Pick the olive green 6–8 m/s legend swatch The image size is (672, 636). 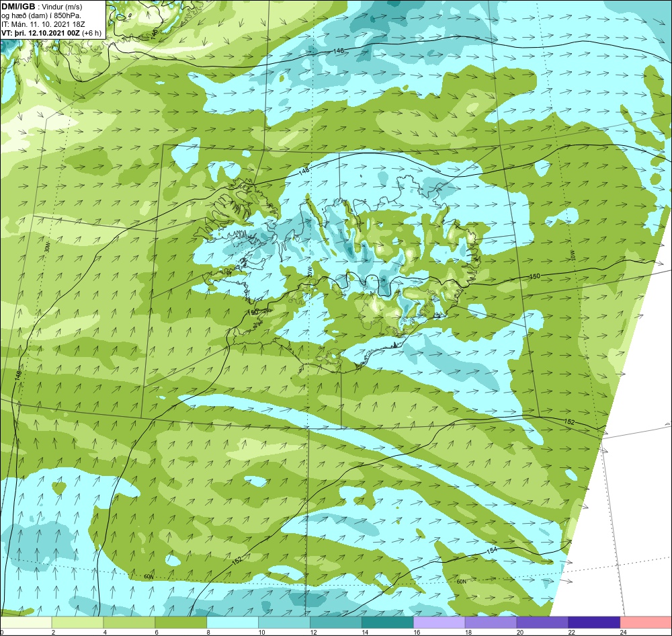[x=181, y=623]
